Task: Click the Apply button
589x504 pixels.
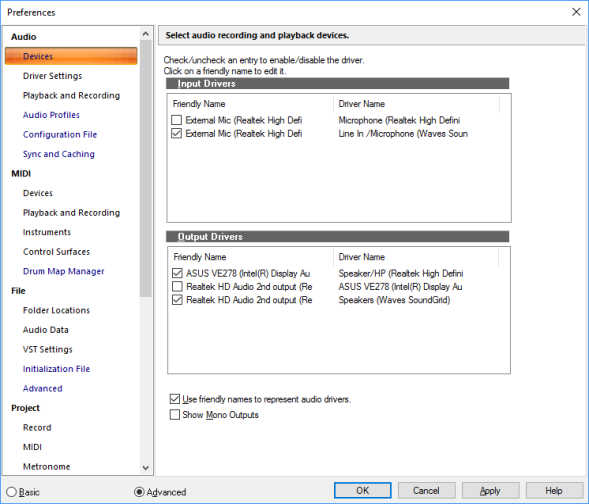Action: [490, 490]
